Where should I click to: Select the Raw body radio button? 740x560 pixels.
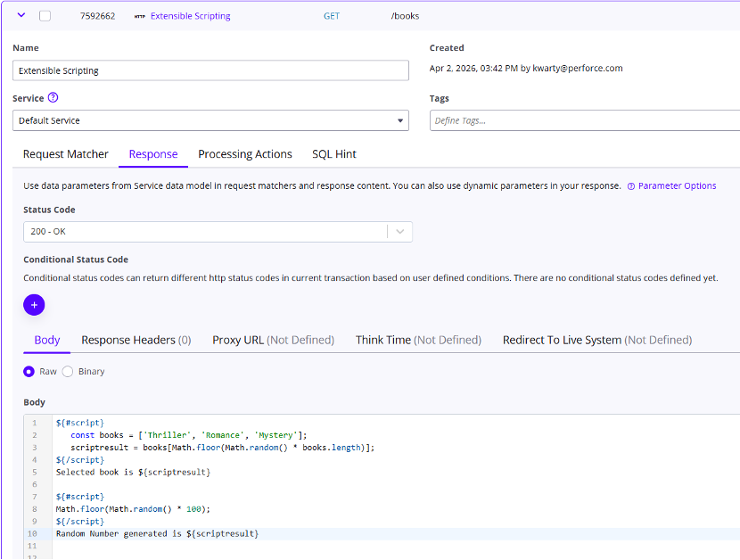click(x=29, y=371)
